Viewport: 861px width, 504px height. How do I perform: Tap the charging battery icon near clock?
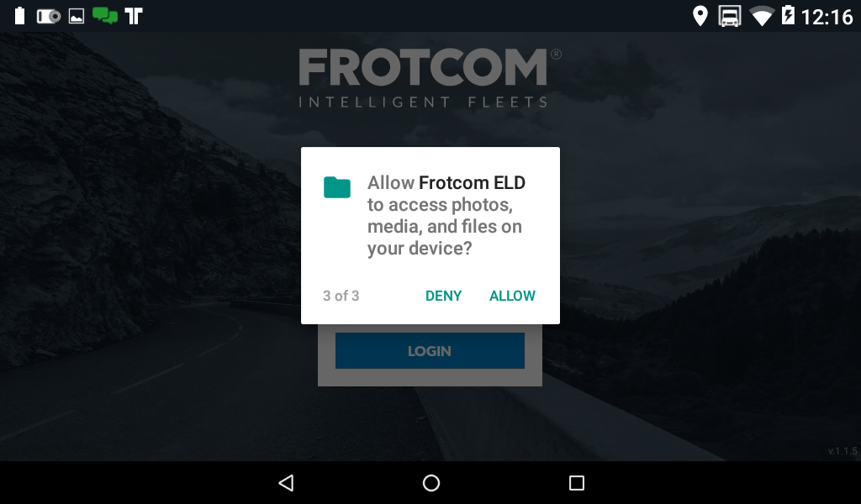coord(788,15)
